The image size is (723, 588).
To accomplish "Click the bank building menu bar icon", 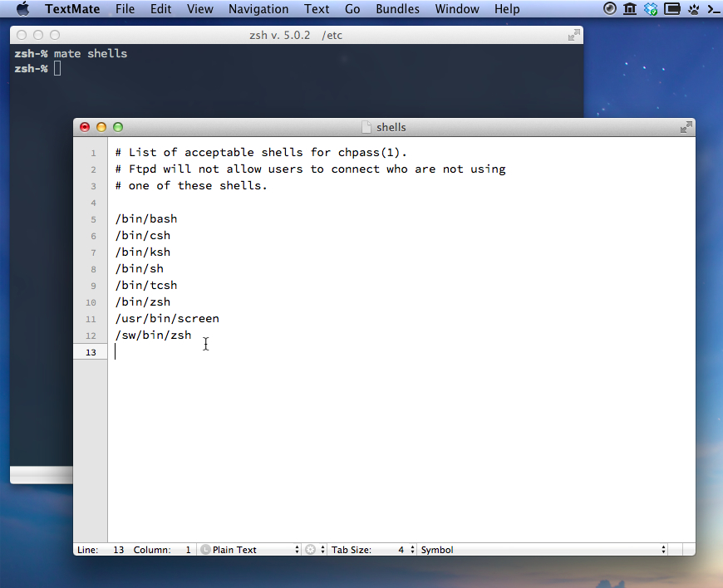I will (x=630, y=9).
